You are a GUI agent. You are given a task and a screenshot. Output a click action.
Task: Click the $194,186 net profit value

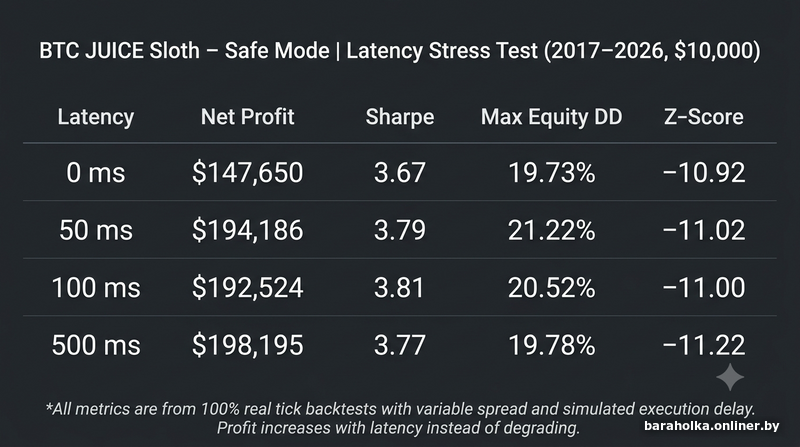[247, 230]
